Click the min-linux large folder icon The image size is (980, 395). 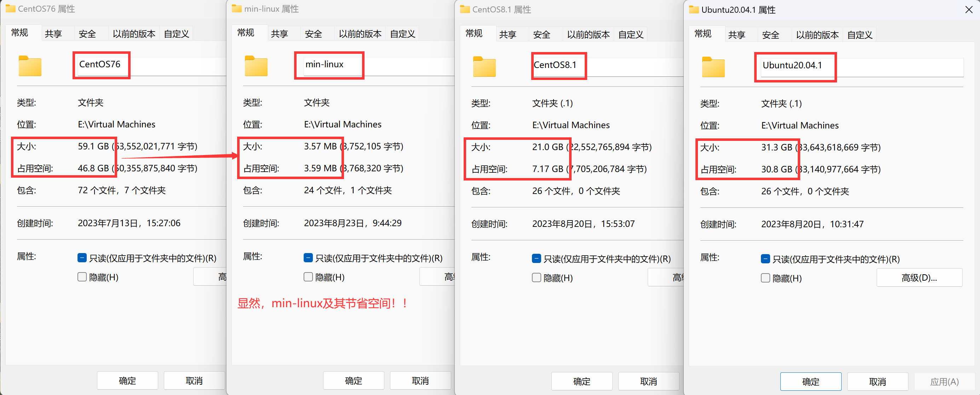256,66
